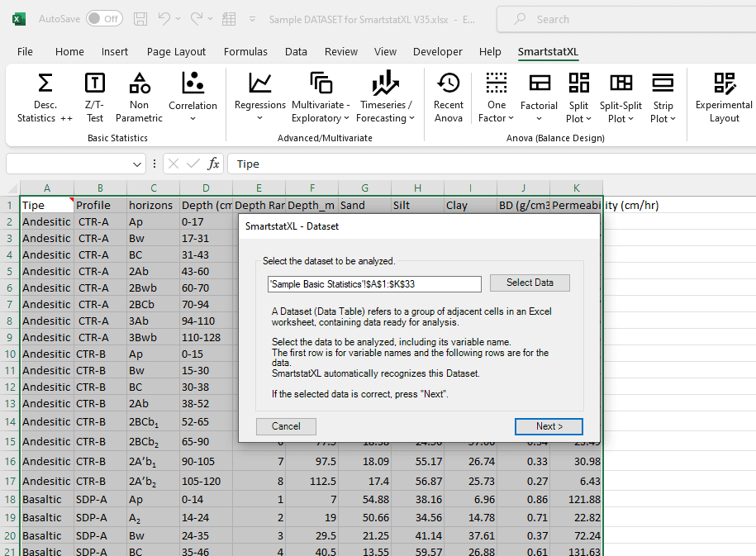Open Non Parametric tests
This screenshot has height=556, width=756.
139,97
